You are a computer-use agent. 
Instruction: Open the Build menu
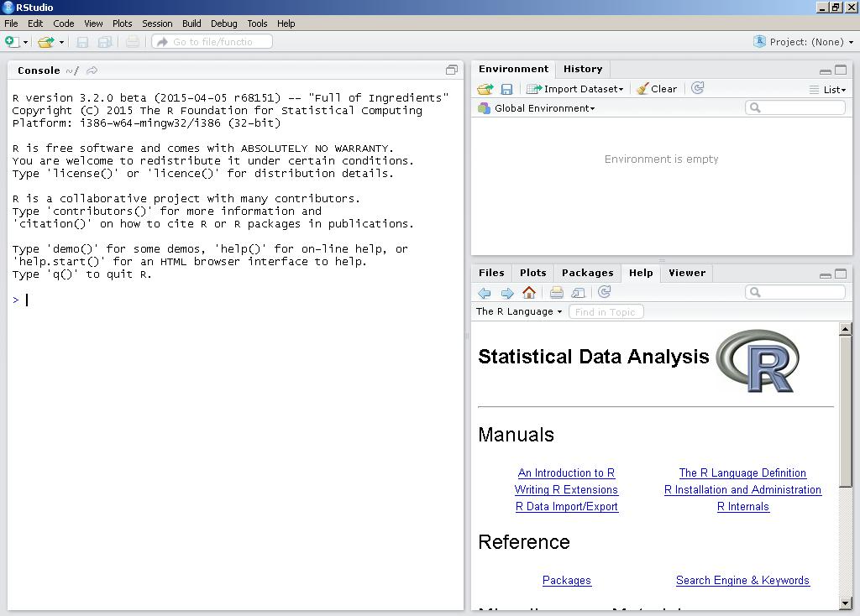coord(191,23)
